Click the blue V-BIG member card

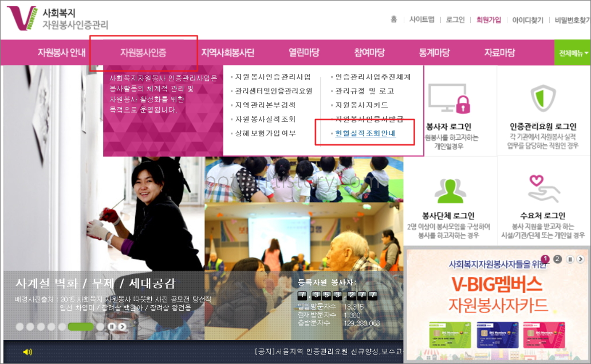(498, 335)
